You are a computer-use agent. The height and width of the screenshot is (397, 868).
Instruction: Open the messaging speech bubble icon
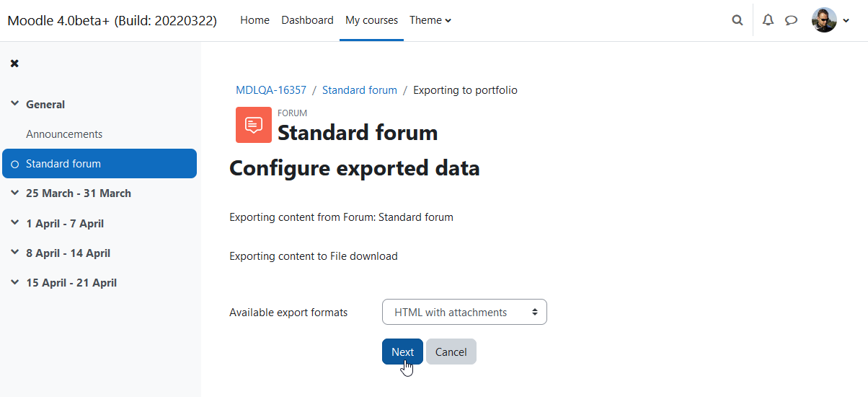tap(791, 20)
